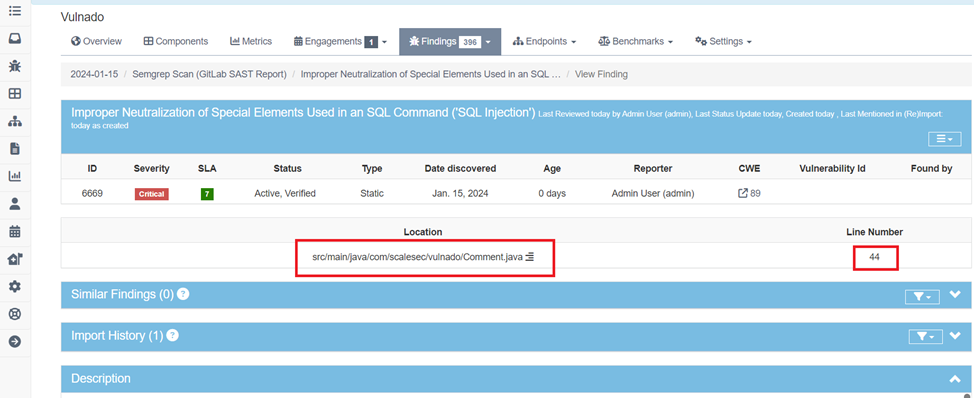Screen dimensions: 974x398
Task: Open Calendar via sidebar calendar icon
Action: click(15, 232)
